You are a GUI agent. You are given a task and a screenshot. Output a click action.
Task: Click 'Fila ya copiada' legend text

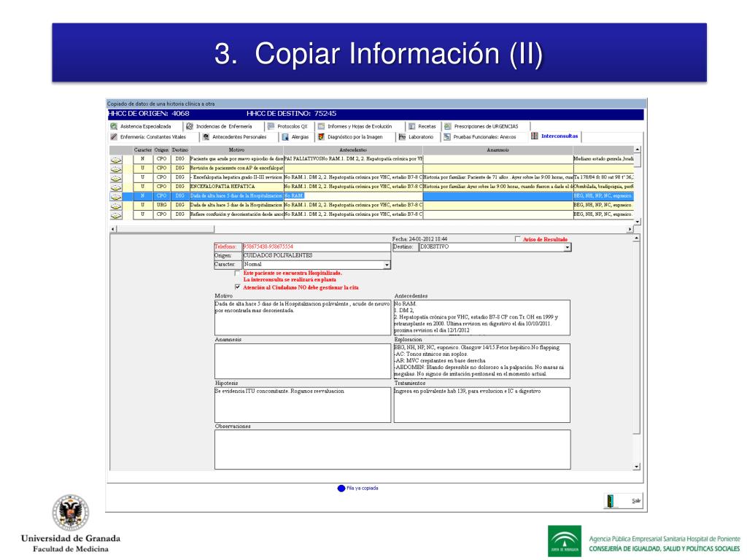[362, 488]
